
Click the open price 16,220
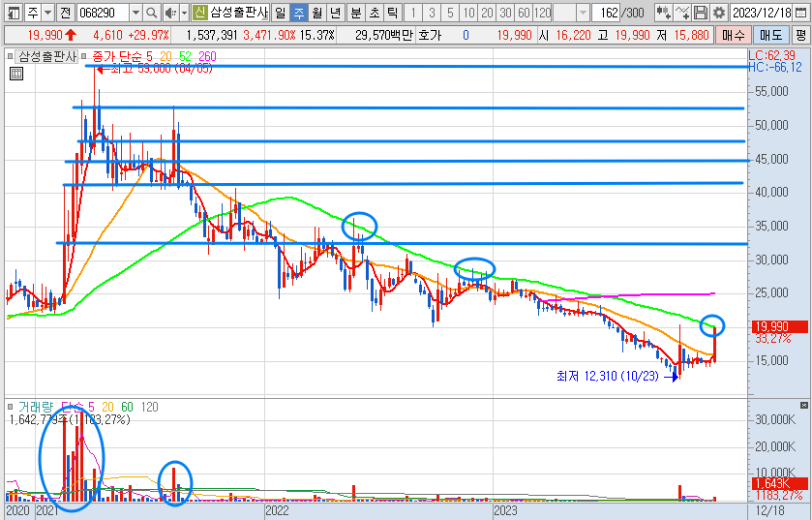tap(573, 35)
